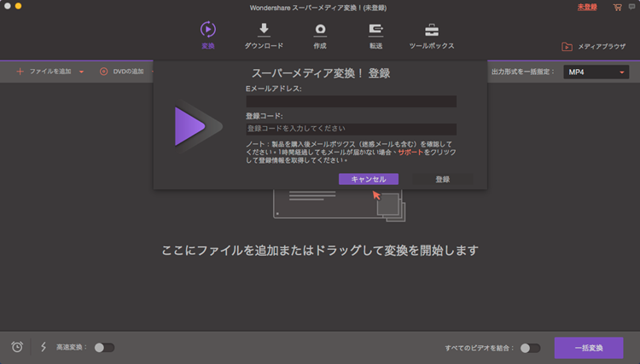Click the macOS yellow minimize button
640x364 pixels.
coord(18,6)
